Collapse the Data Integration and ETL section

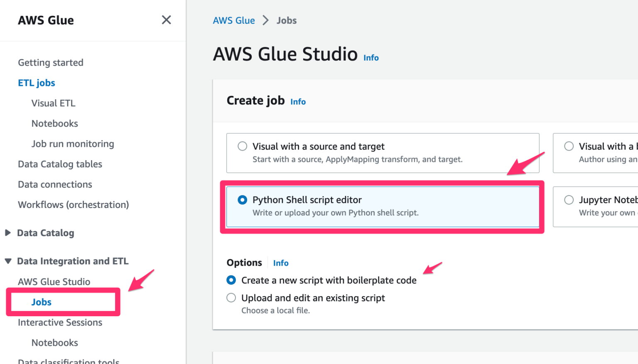[x=7, y=261]
